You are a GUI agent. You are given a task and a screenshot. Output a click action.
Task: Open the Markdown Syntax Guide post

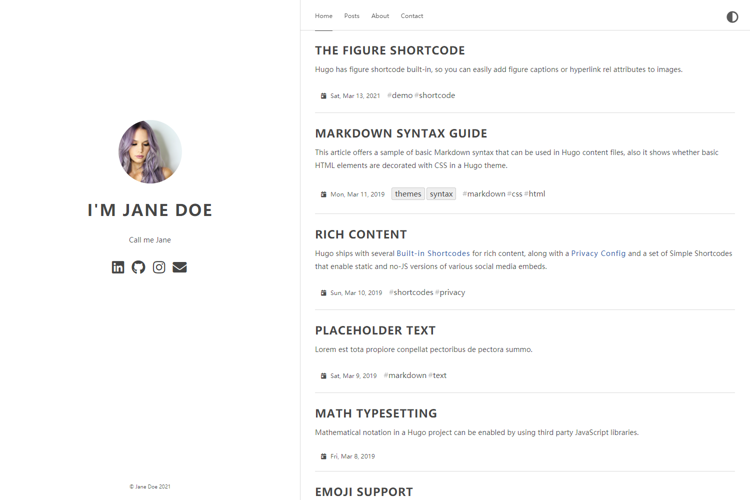401,133
